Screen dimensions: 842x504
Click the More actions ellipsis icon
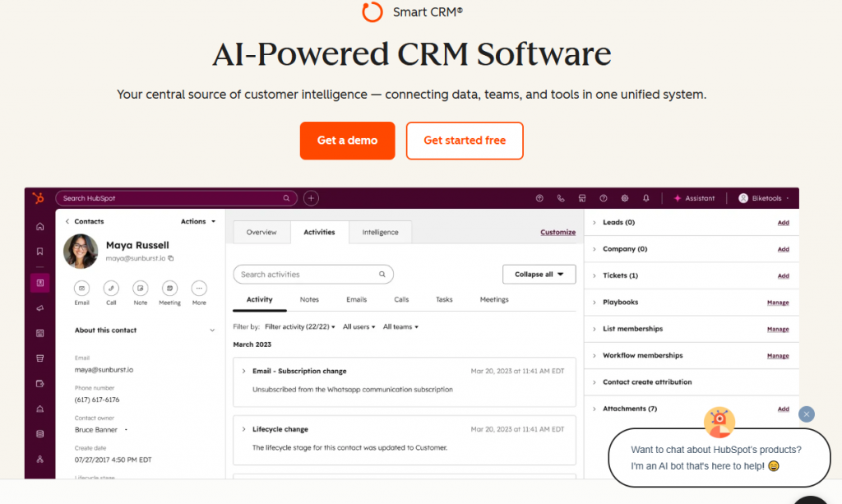[199, 289]
